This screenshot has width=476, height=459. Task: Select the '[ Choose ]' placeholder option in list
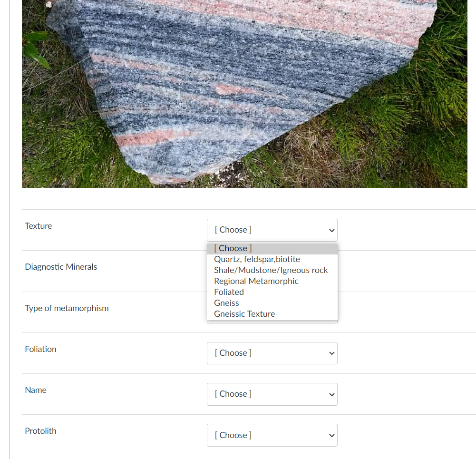click(x=272, y=249)
